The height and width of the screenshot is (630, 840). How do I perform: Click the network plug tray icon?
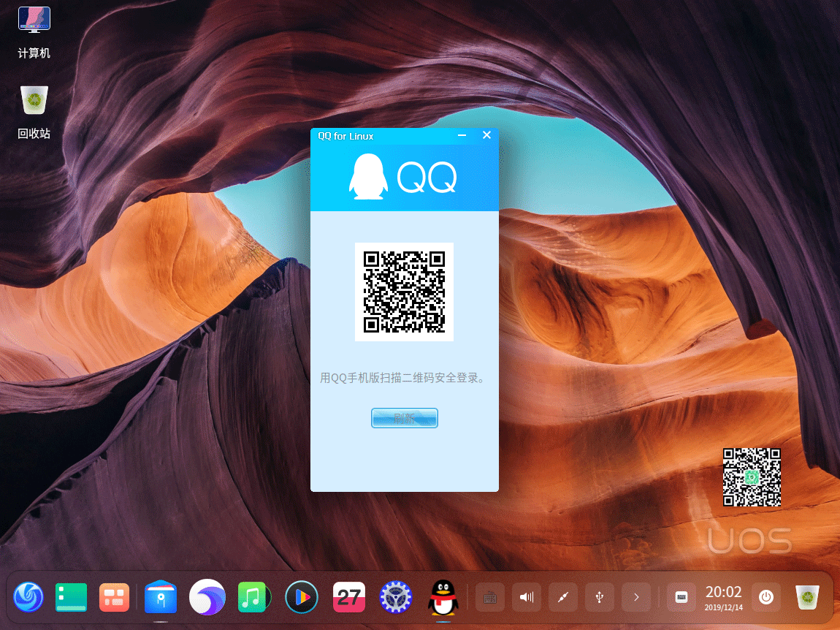563,597
